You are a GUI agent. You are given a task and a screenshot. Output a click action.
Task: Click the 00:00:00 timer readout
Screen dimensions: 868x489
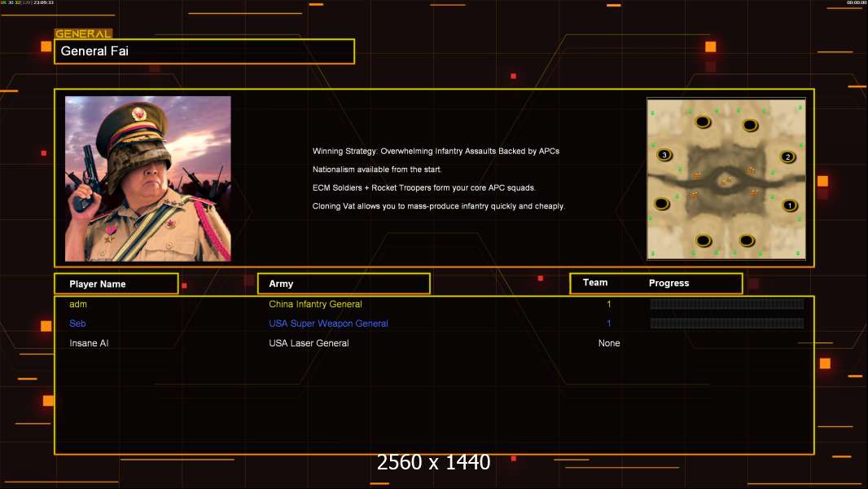point(857,2)
